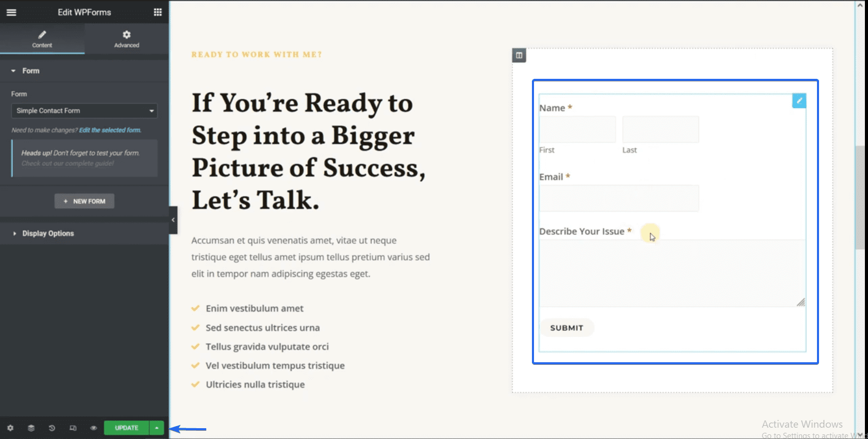
Task: Click the blue widget edit pencil
Action: point(799,100)
